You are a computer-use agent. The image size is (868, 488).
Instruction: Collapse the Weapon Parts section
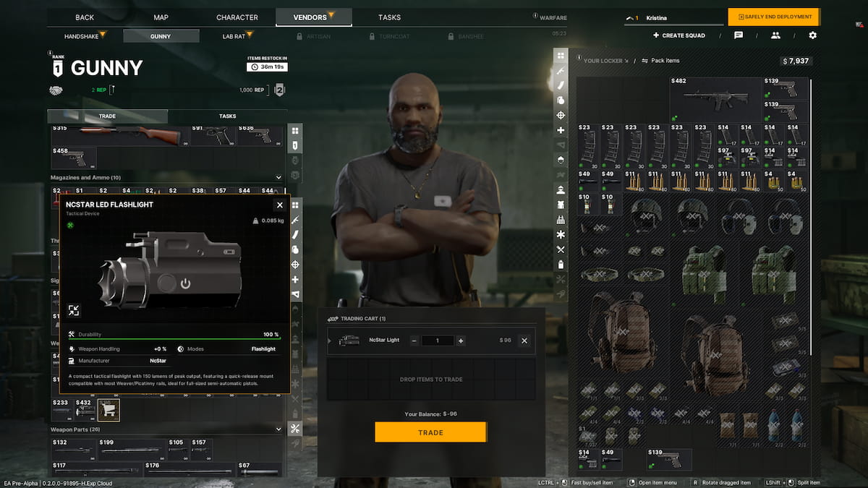pos(279,429)
